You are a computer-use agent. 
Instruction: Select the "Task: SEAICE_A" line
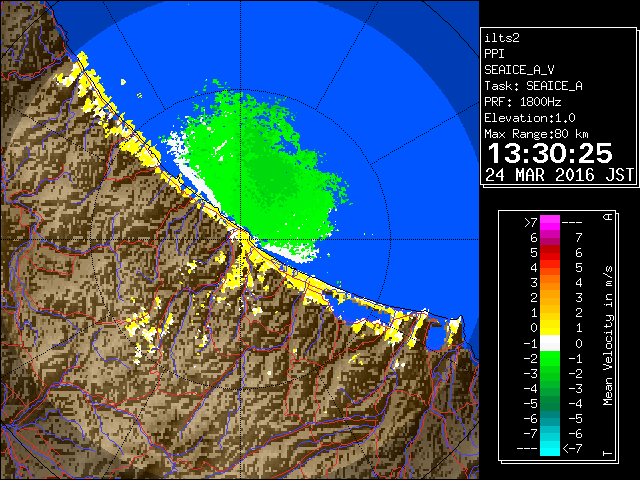[x=533, y=86]
